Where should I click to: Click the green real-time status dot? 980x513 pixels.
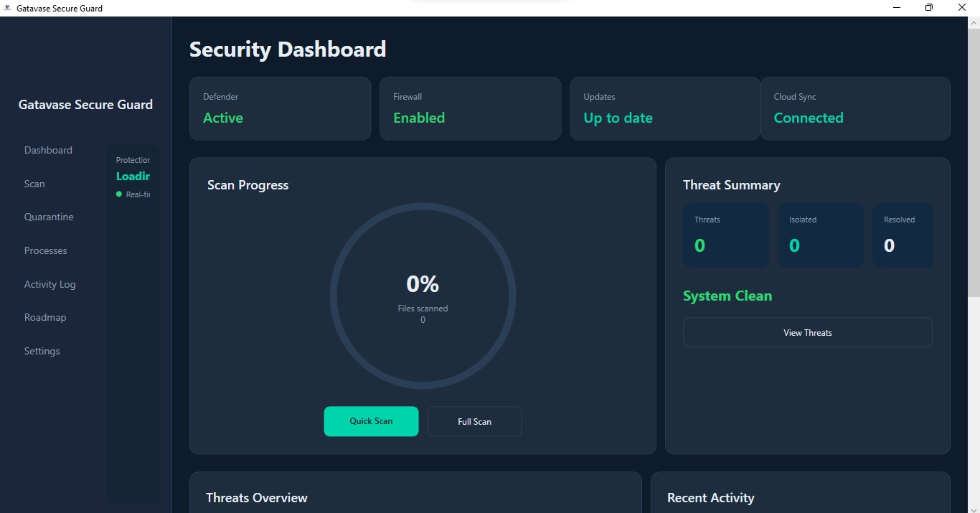coord(119,194)
